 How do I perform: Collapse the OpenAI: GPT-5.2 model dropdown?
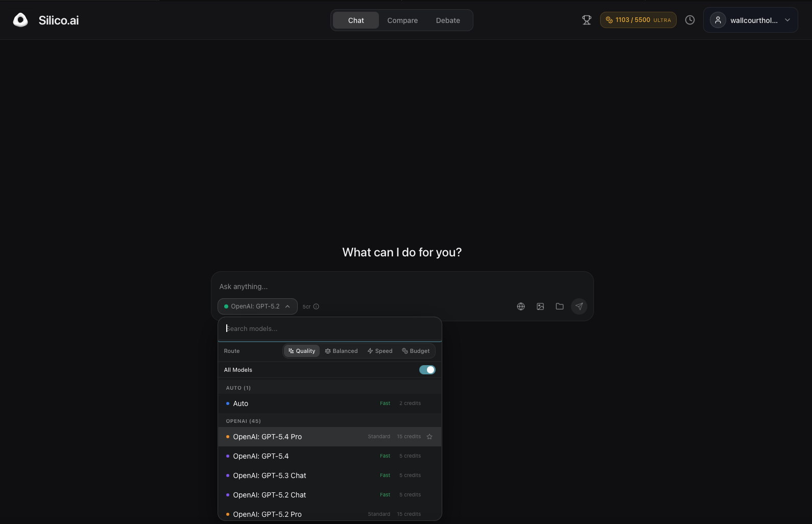[x=258, y=306]
